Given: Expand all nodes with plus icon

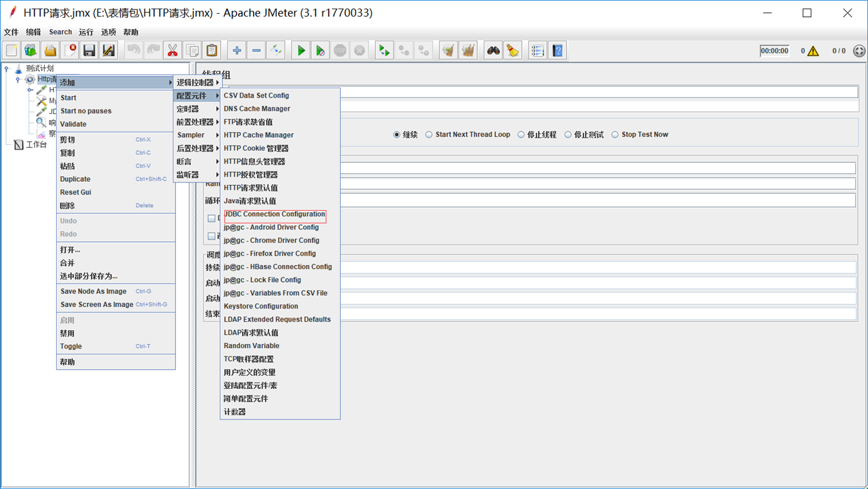Looking at the screenshot, I should pos(237,51).
